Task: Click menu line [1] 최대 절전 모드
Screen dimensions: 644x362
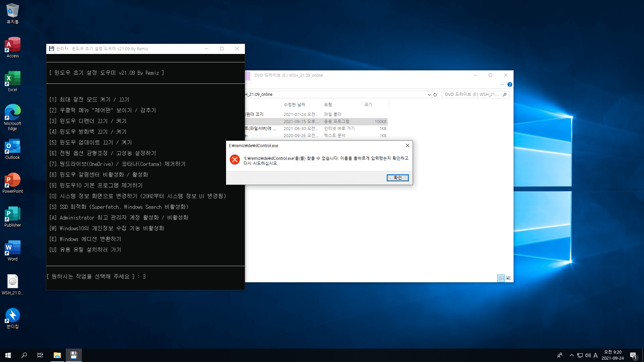Action: coord(89,100)
